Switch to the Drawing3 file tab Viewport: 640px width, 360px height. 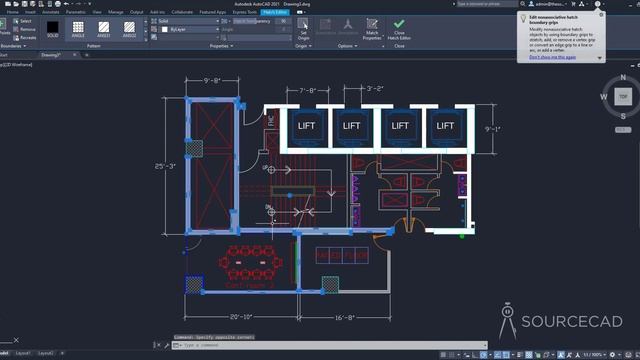(x=51, y=55)
